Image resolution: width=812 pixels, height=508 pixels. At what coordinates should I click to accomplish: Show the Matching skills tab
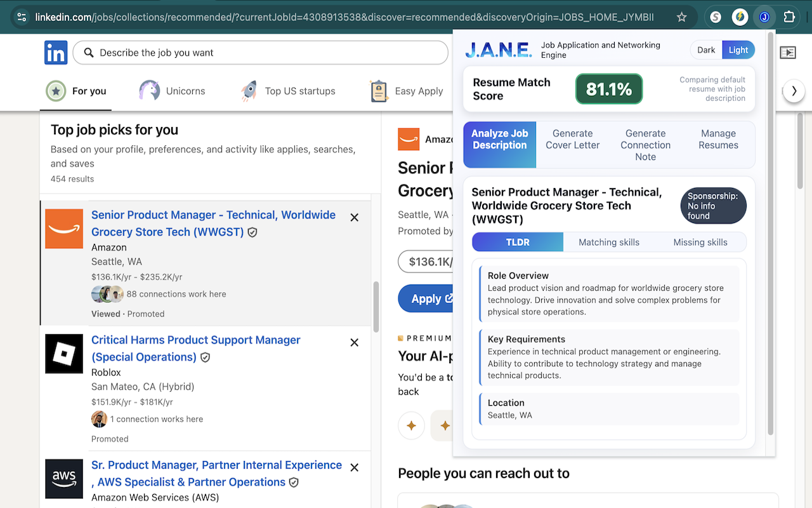click(609, 242)
